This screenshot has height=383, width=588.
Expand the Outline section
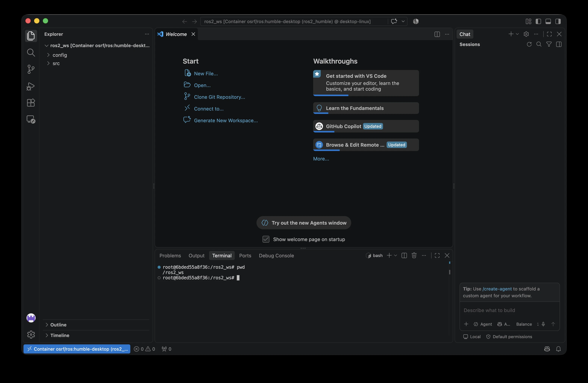coord(96,325)
